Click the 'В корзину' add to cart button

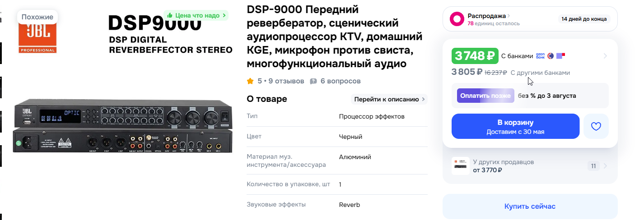point(515,126)
